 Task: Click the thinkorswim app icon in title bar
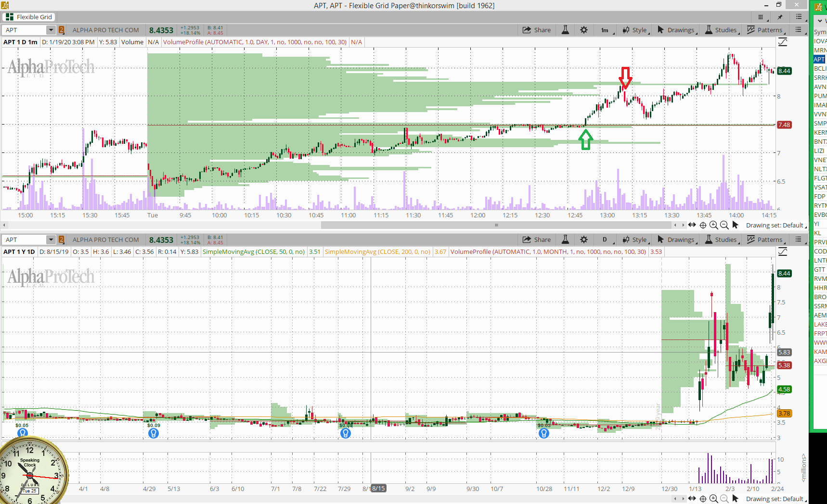click(x=5, y=5)
